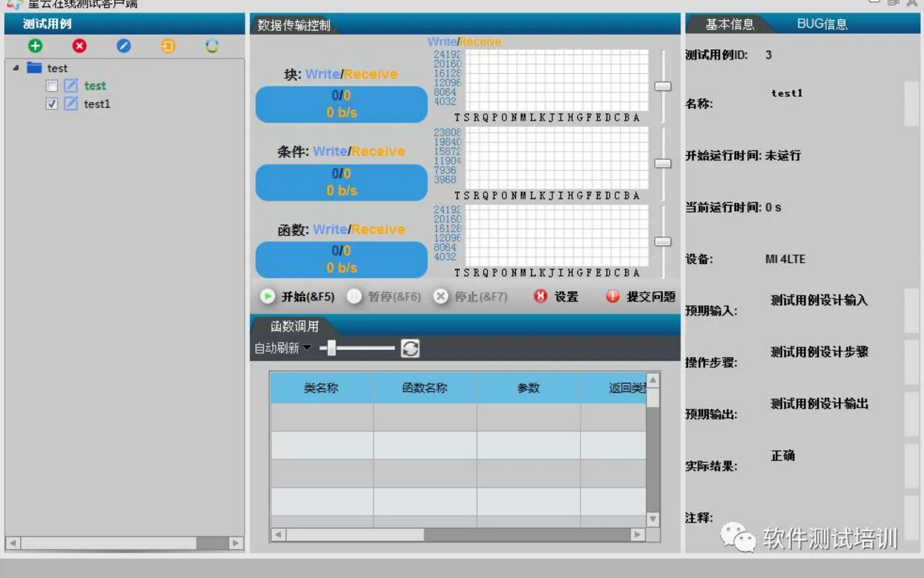Click the 条件 Write/Receive blue rate display
Viewport: 924px width, 578px height.
(x=341, y=182)
